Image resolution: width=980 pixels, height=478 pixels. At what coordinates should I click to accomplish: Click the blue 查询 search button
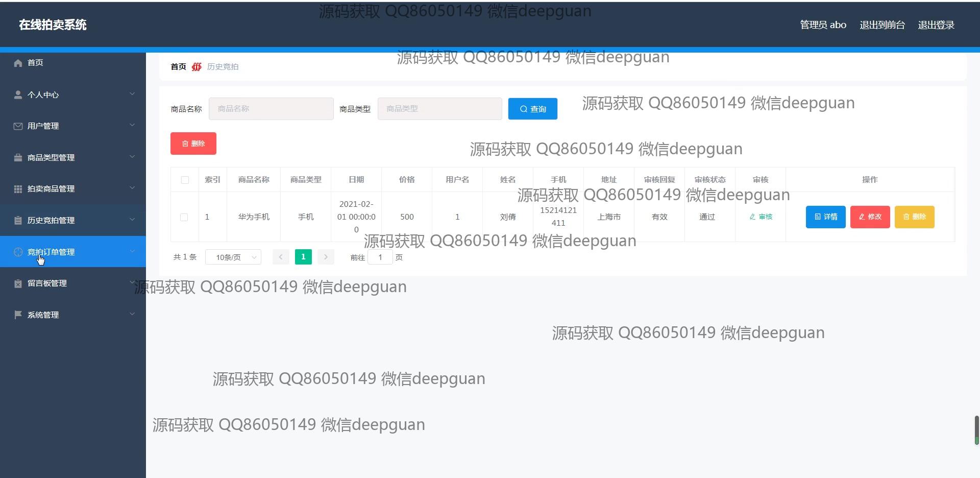pos(532,109)
